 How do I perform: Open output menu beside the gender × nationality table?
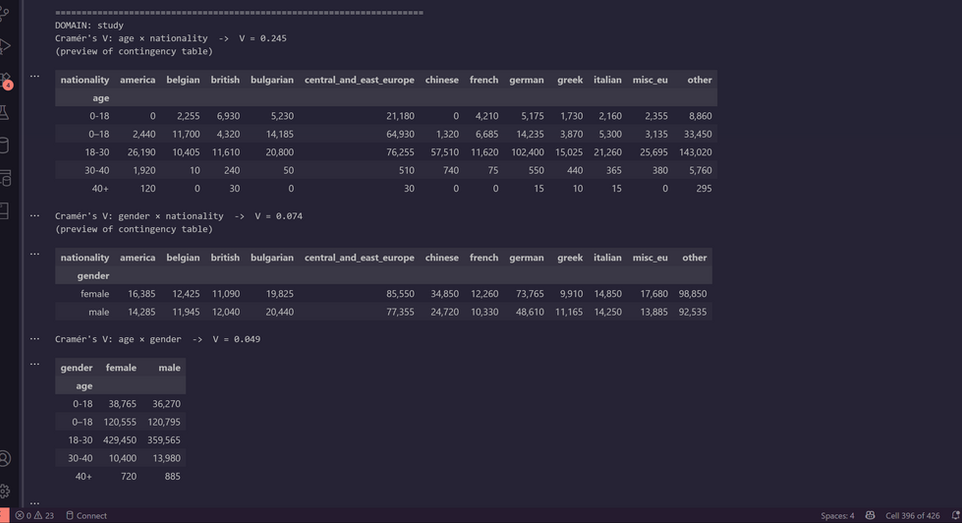[34, 254]
